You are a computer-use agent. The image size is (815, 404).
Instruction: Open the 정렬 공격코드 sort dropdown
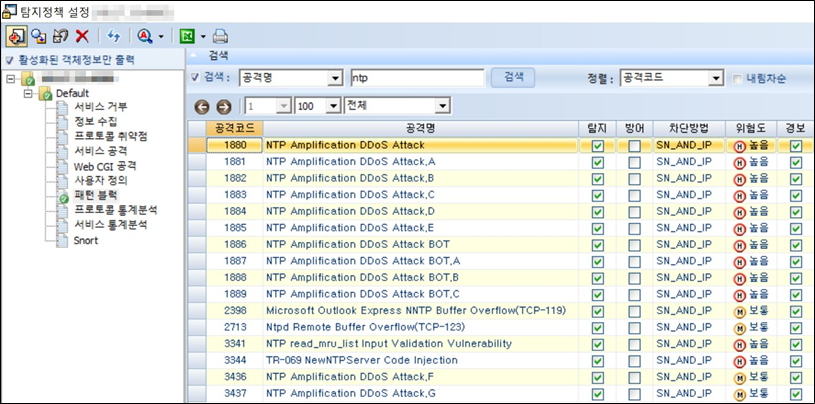coord(717,79)
